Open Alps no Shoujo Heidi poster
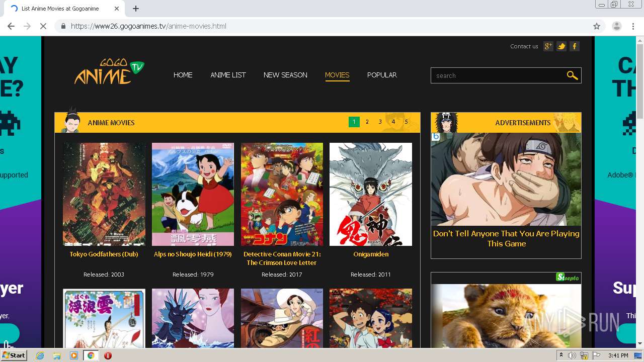The width and height of the screenshot is (644, 362). (x=193, y=194)
